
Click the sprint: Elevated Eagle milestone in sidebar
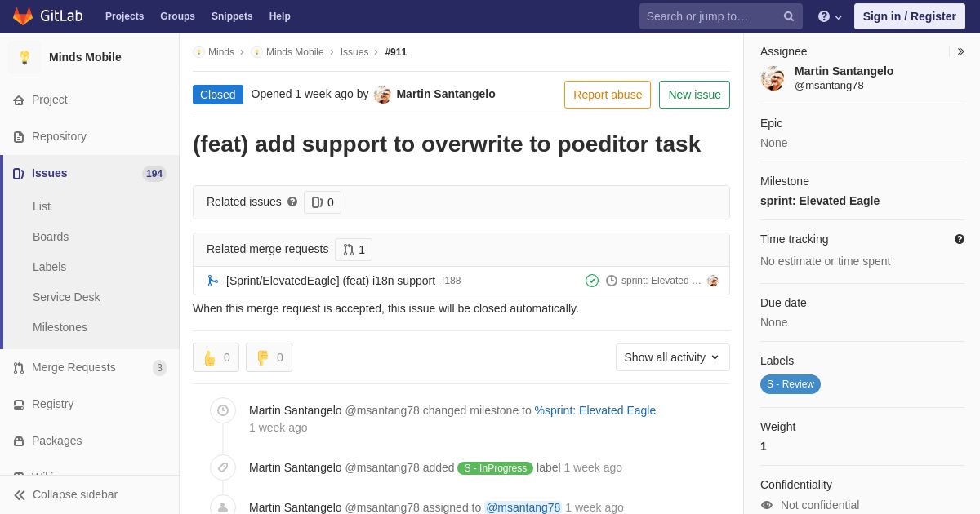coord(820,201)
